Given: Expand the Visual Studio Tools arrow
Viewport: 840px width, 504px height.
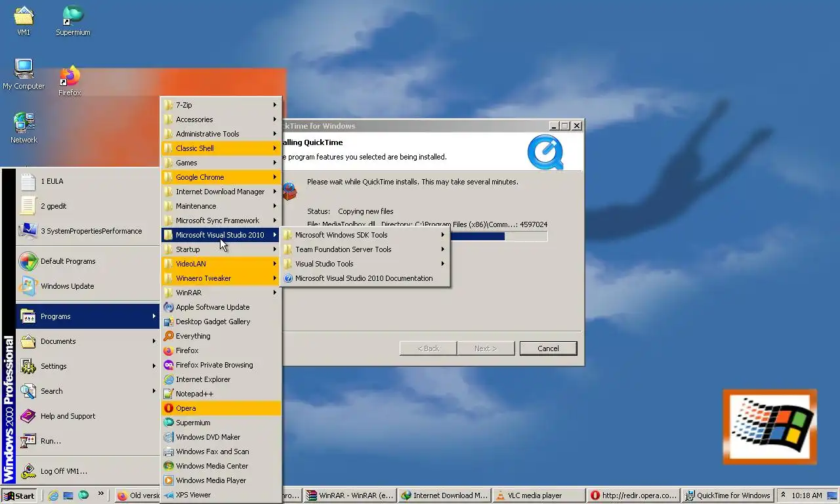Looking at the screenshot, I should pyautogui.click(x=443, y=264).
